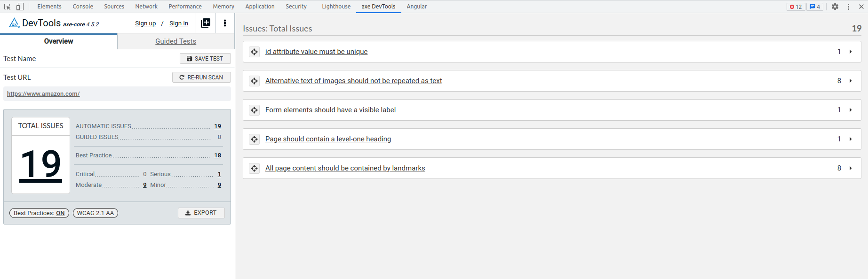Open the Lighthouse panel
Image resolution: width=868 pixels, height=279 pixels.
(x=335, y=6)
